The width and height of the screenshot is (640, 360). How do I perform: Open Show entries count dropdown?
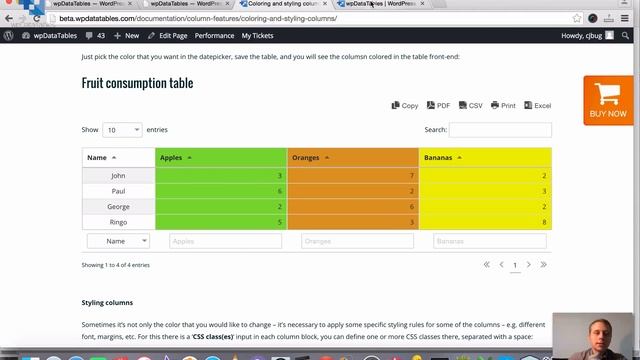point(122,130)
